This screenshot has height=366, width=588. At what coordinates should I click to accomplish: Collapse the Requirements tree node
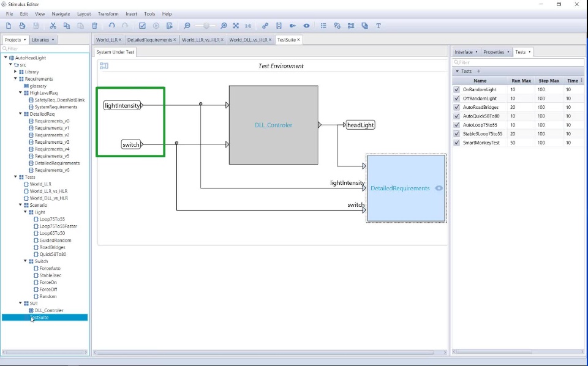coord(15,79)
